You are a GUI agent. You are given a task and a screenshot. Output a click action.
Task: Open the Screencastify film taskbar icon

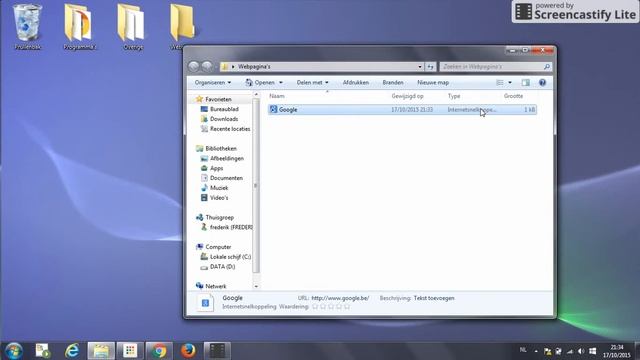click(x=217, y=351)
